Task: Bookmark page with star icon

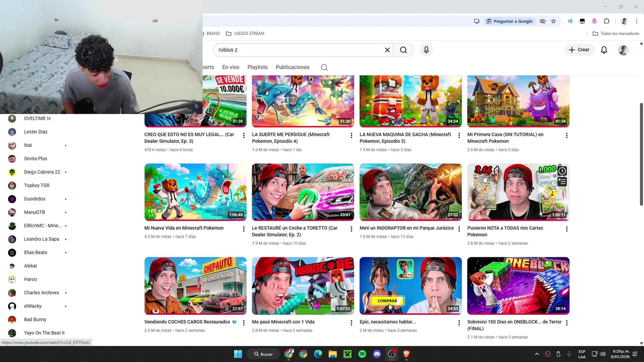Action: (x=553, y=21)
